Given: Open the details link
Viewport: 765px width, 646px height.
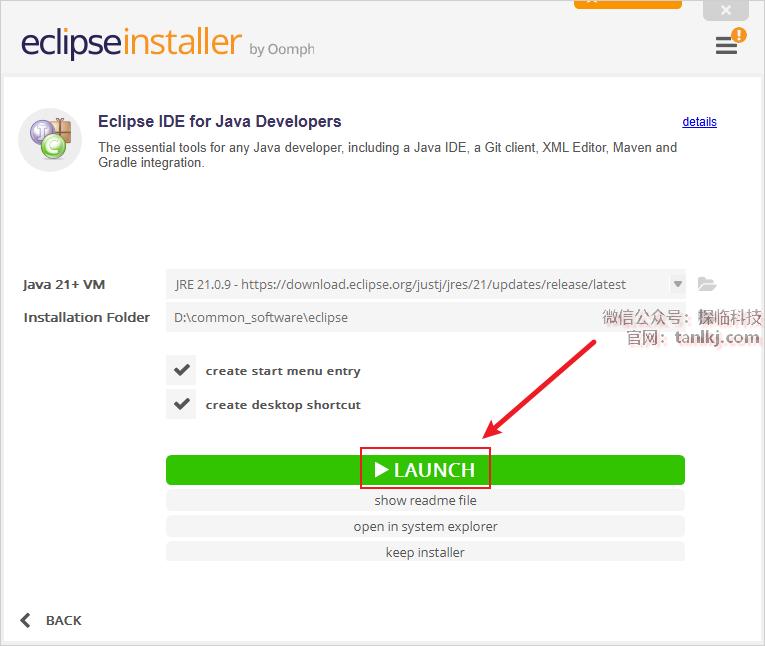Looking at the screenshot, I should click(x=699, y=121).
